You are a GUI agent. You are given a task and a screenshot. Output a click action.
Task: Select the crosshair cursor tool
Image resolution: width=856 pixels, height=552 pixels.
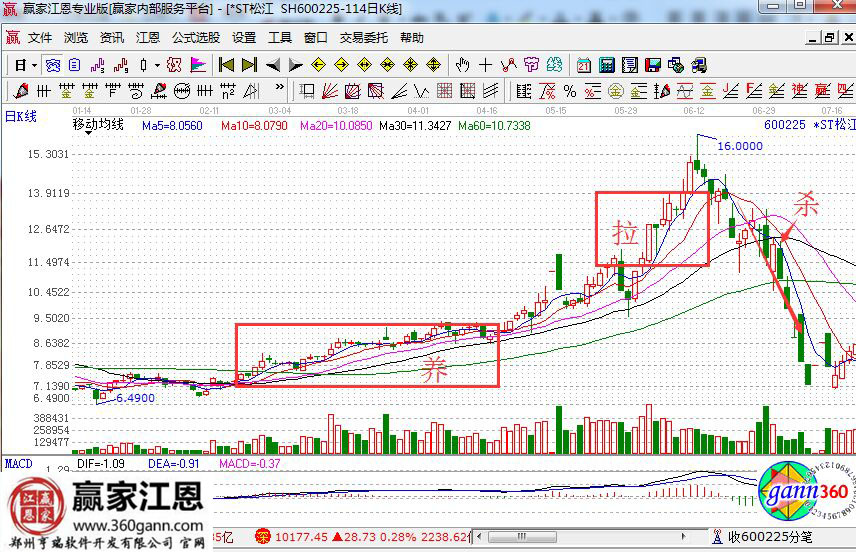point(486,65)
